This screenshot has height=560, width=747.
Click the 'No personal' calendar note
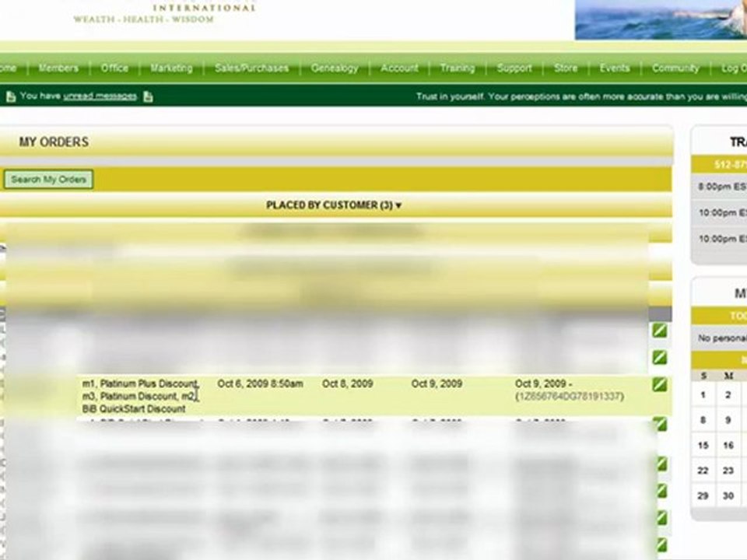point(722,338)
